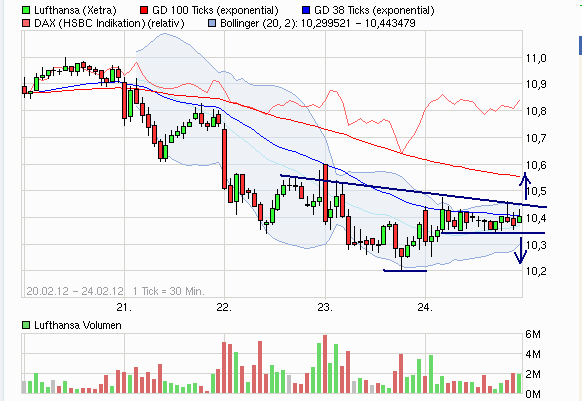Screen dimensions: 582x401
Task: Click the '22.' date axis label
Action: (x=224, y=307)
